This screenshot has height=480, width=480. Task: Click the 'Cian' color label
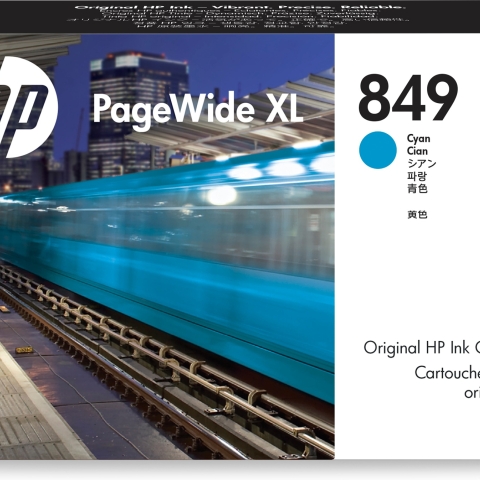pyautogui.click(x=417, y=151)
